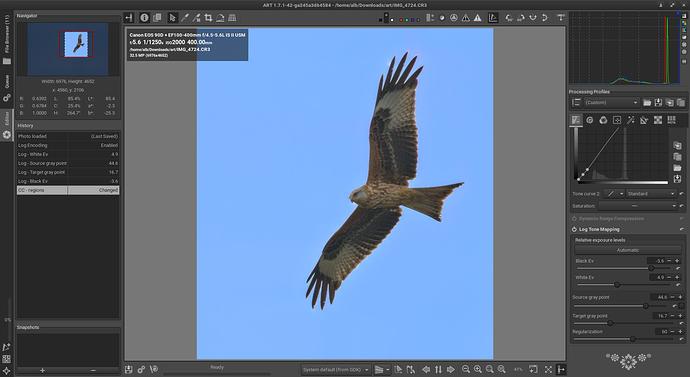690x377 pixels.
Task: Add a new snapshot with plus button
Action: click(x=42, y=370)
